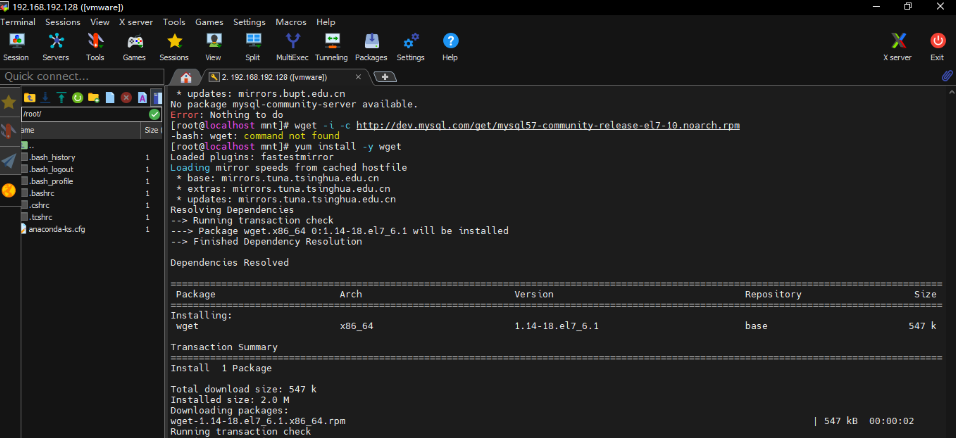Open the Terminal menu

(18, 21)
